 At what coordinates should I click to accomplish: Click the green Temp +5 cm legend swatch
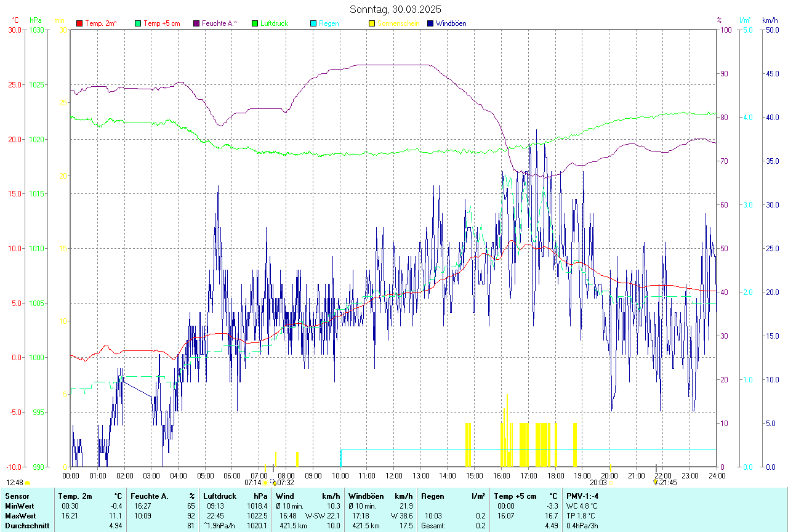click(138, 23)
